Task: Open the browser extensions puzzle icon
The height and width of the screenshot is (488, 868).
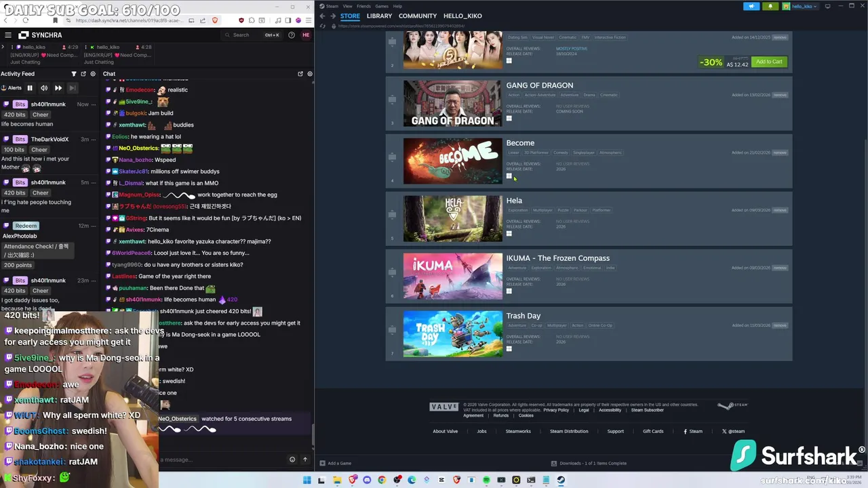Action: click(x=251, y=20)
